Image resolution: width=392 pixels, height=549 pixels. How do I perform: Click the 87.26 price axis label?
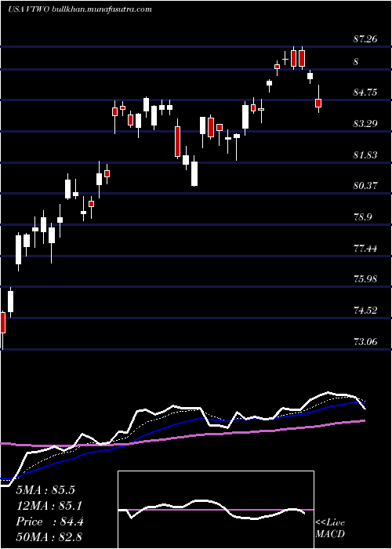point(365,39)
